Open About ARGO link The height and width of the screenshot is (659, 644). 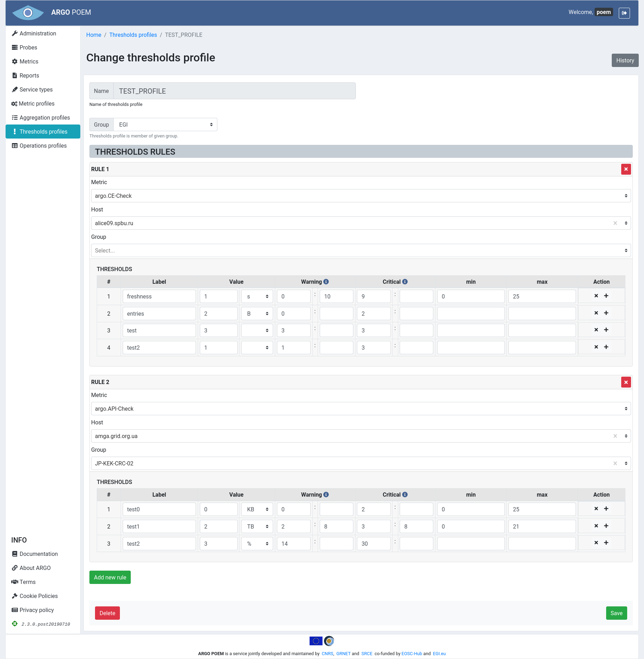tap(35, 568)
